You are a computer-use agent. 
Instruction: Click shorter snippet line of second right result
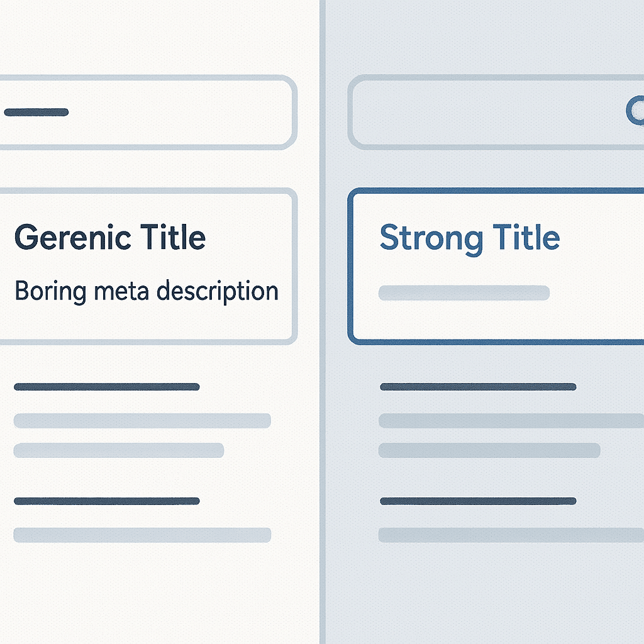click(489, 450)
